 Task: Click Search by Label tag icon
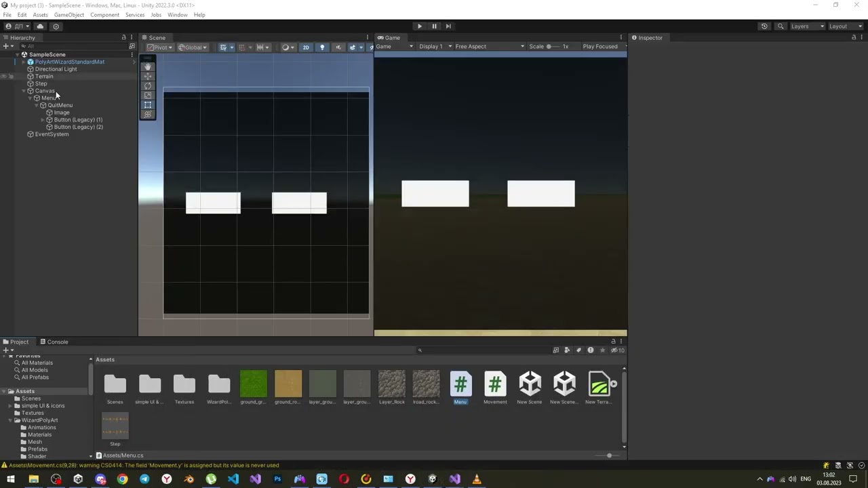[578, 350]
